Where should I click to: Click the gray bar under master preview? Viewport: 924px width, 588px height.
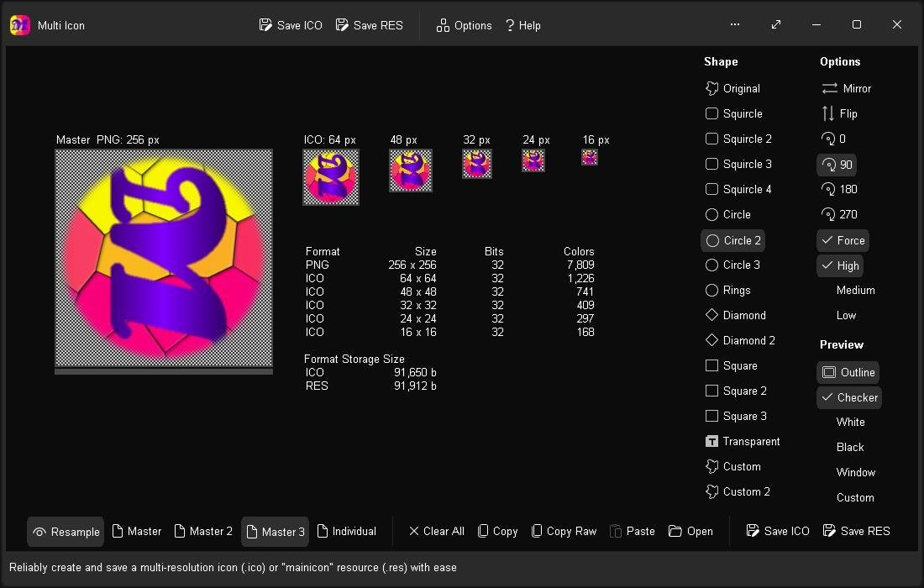pos(164,372)
